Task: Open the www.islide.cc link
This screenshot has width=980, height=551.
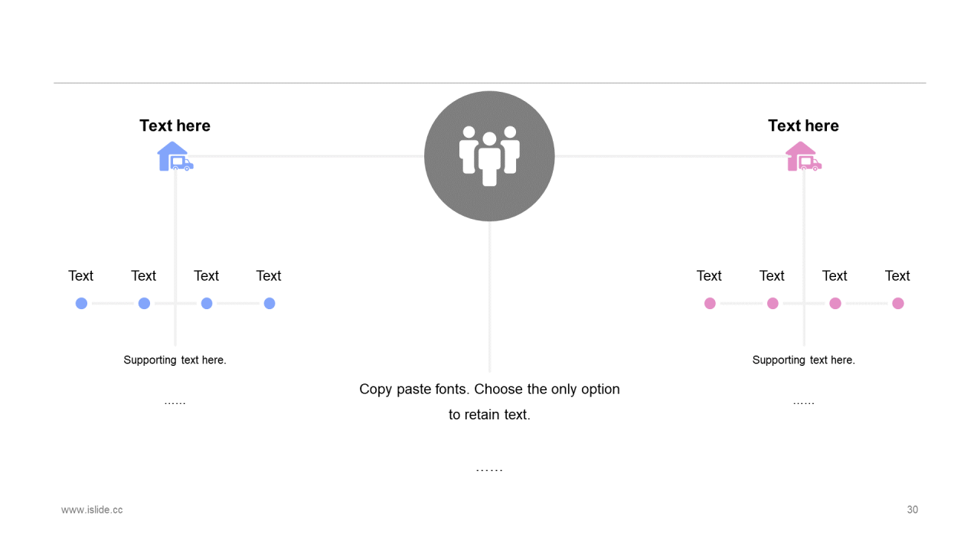Action: coord(92,510)
